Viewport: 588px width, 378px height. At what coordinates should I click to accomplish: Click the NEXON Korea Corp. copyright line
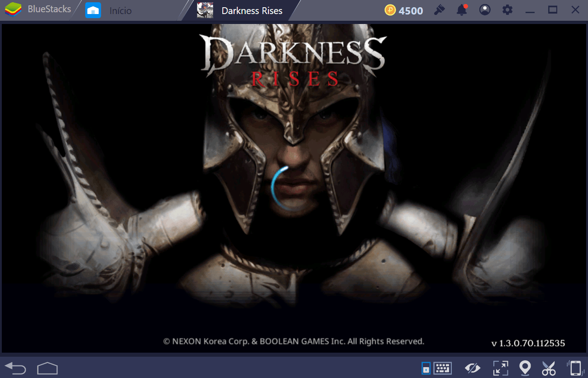tap(293, 341)
